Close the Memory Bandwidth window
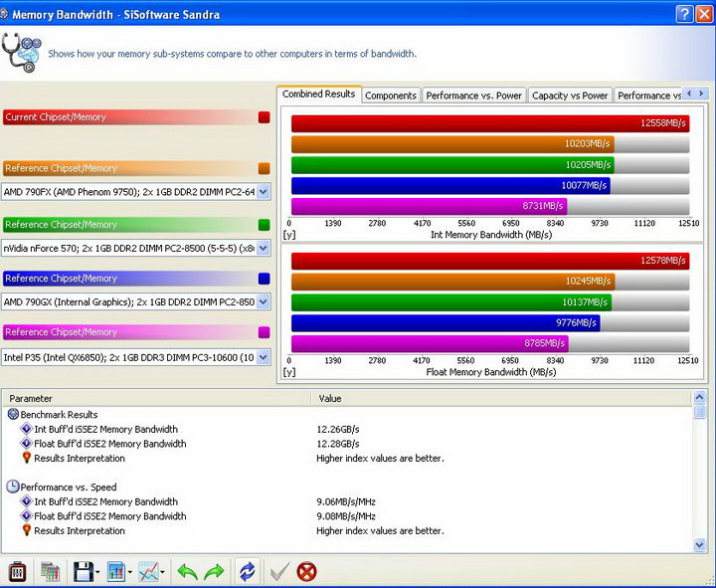The image size is (716, 588). pyautogui.click(x=704, y=15)
